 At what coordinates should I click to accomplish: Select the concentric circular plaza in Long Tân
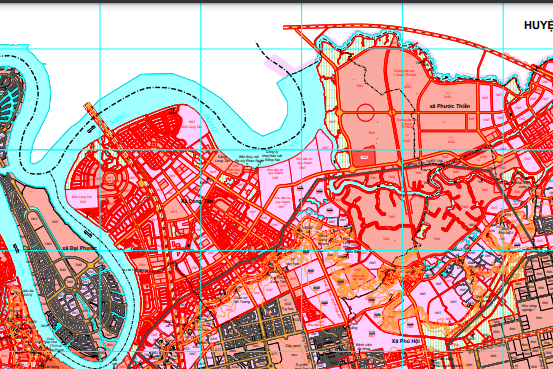pos(111,177)
